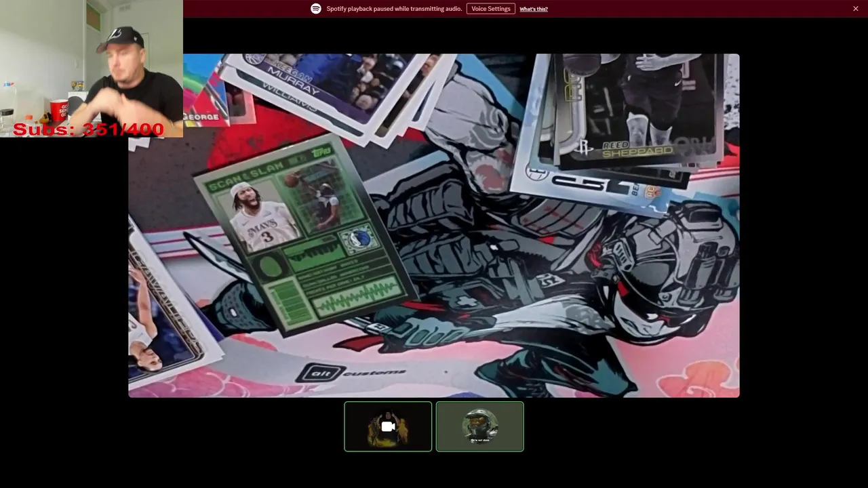This screenshot has height=488, width=868.
Task: Select the Master Chief avatar participant tile
Action: (x=480, y=426)
